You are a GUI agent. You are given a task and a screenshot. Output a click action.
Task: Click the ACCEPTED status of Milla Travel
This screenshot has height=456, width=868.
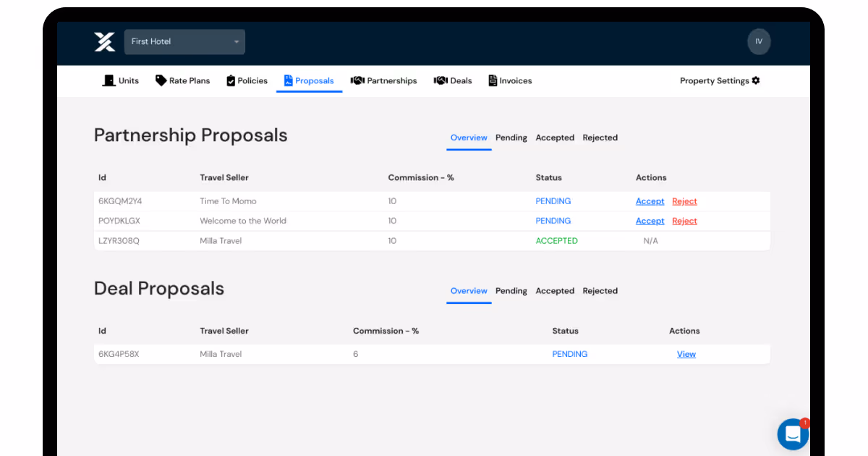[556, 240]
